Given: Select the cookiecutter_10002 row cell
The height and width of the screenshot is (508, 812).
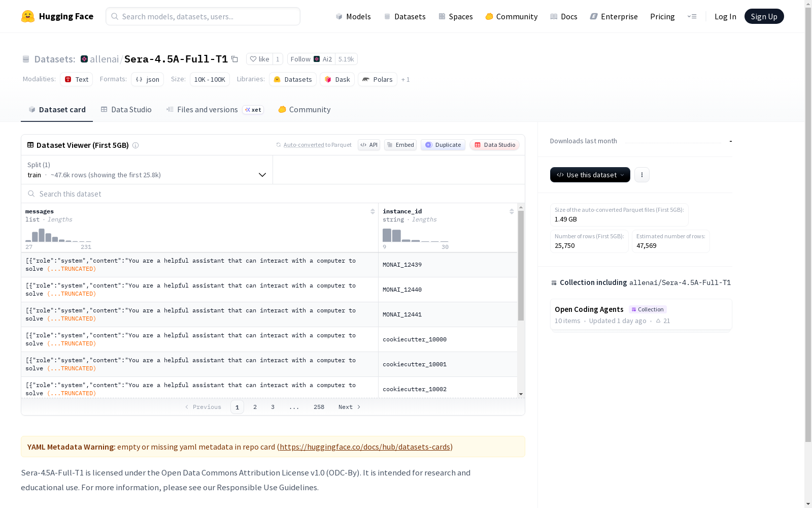Looking at the screenshot, I should (448, 389).
